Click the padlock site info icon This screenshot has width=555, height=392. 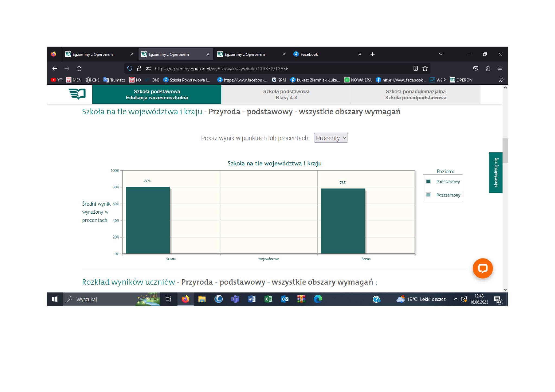coord(139,68)
